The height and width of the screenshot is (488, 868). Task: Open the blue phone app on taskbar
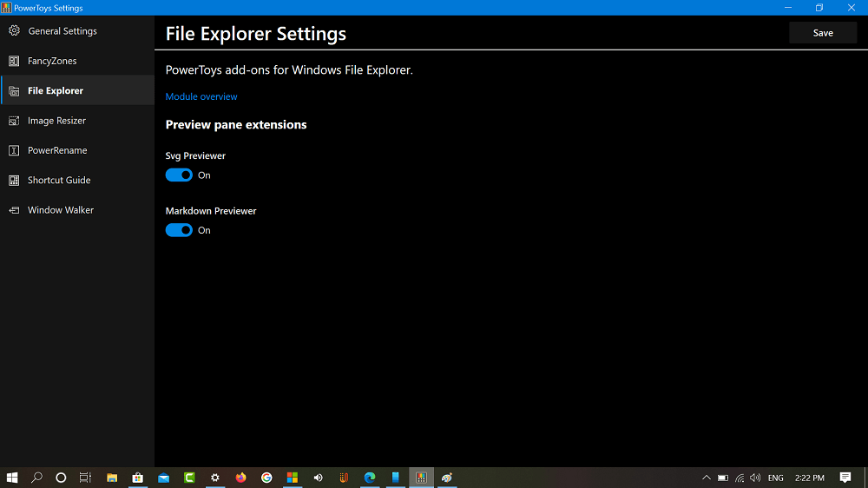pos(395,478)
